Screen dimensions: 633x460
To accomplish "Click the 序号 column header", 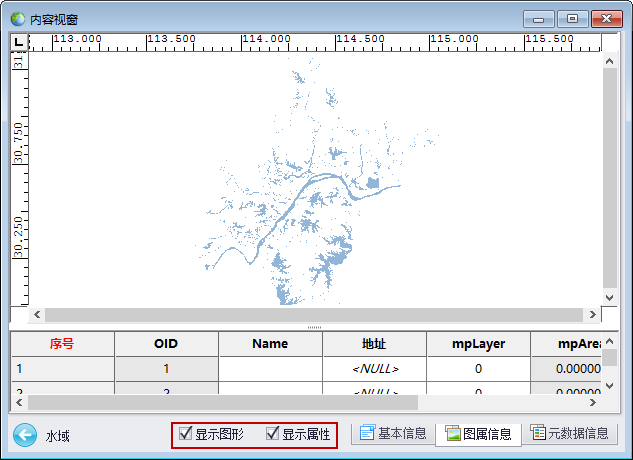I will pos(62,344).
